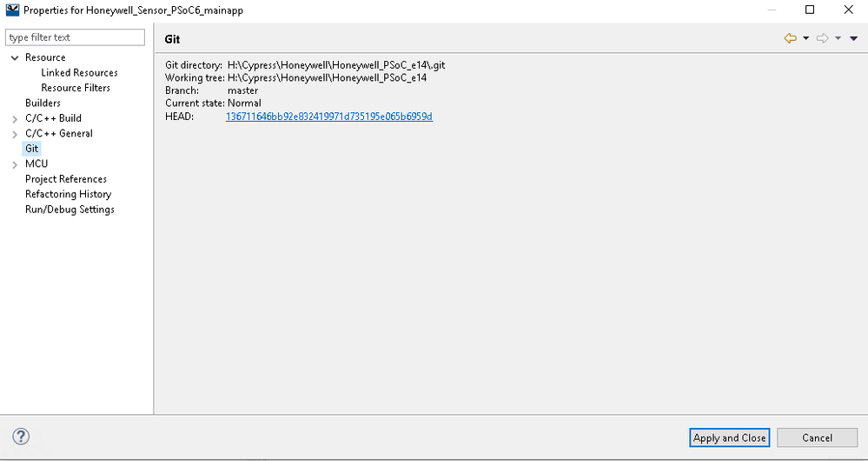Open Resource Filters page
The image size is (868, 461).
[x=76, y=88]
